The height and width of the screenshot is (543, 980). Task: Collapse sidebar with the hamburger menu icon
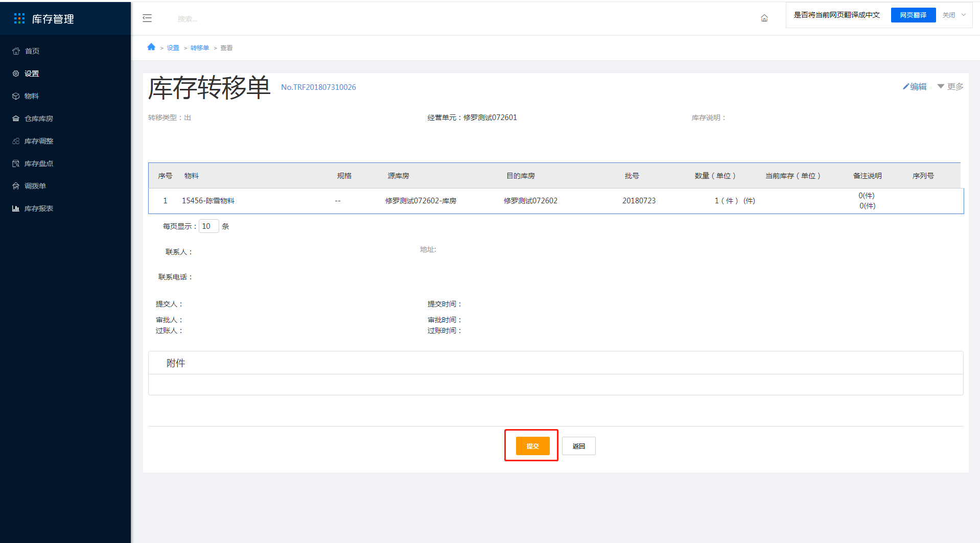coord(147,18)
